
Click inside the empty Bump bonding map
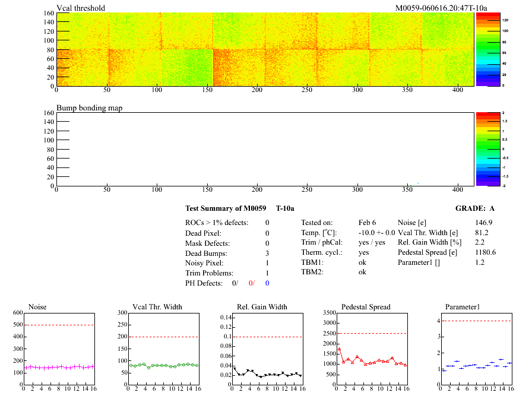point(264,148)
